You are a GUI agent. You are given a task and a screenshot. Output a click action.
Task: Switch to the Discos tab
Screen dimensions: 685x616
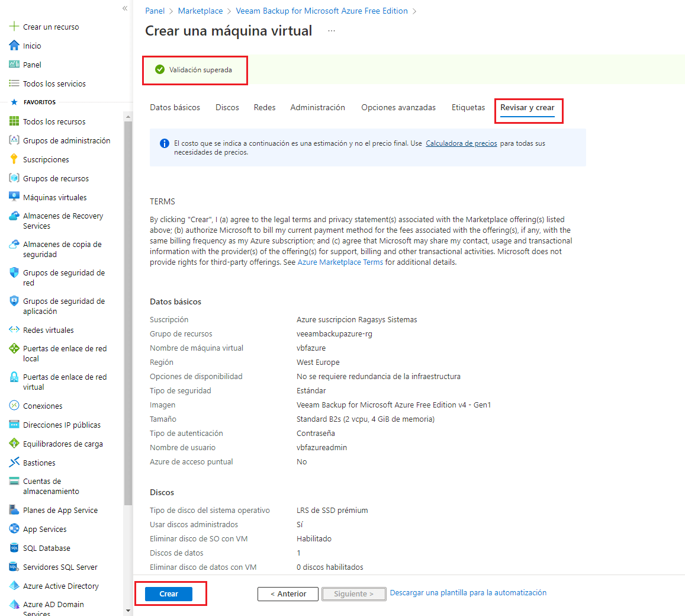[x=227, y=108]
